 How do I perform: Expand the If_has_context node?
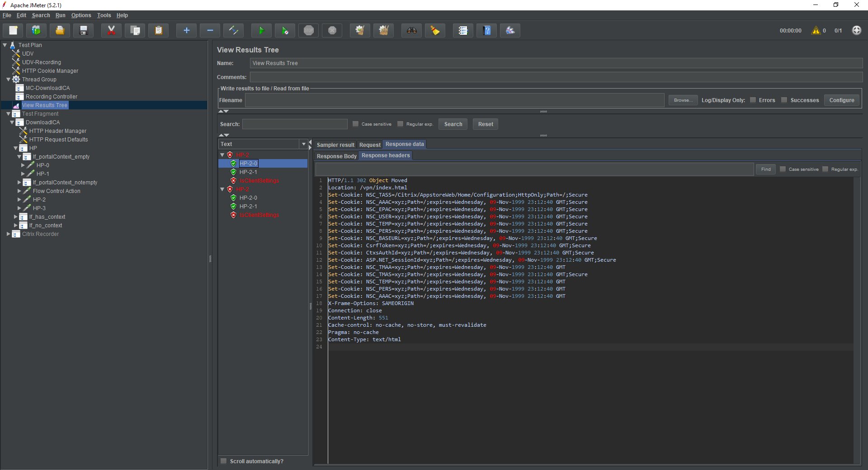[15, 217]
